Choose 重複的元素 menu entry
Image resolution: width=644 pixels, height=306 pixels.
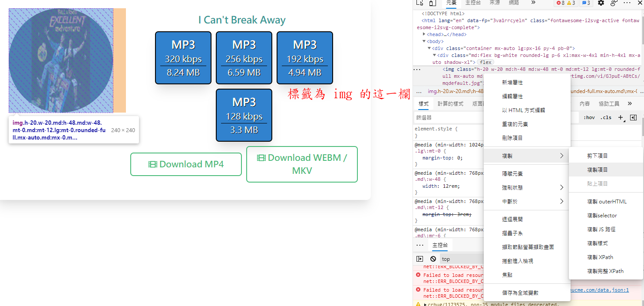pos(526,124)
